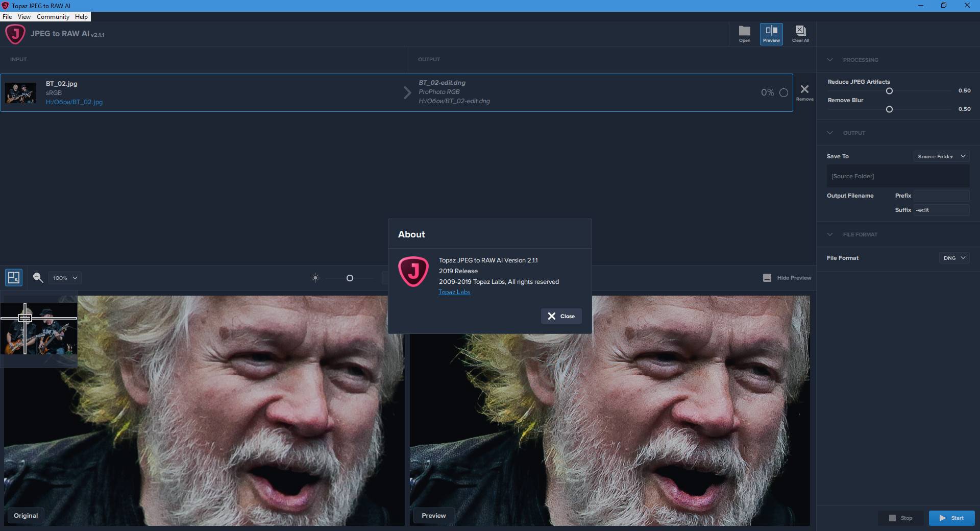Click the Clear All icon
The height and width of the screenshot is (531, 980).
coord(800,34)
